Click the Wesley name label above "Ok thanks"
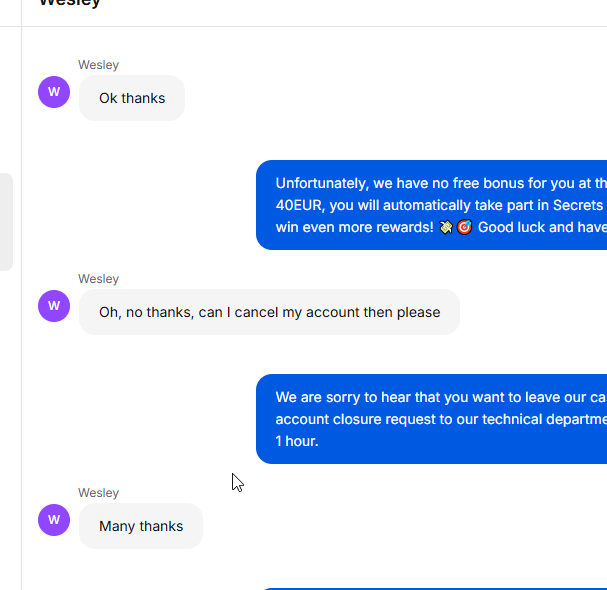The width and height of the screenshot is (607, 590). click(x=98, y=65)
